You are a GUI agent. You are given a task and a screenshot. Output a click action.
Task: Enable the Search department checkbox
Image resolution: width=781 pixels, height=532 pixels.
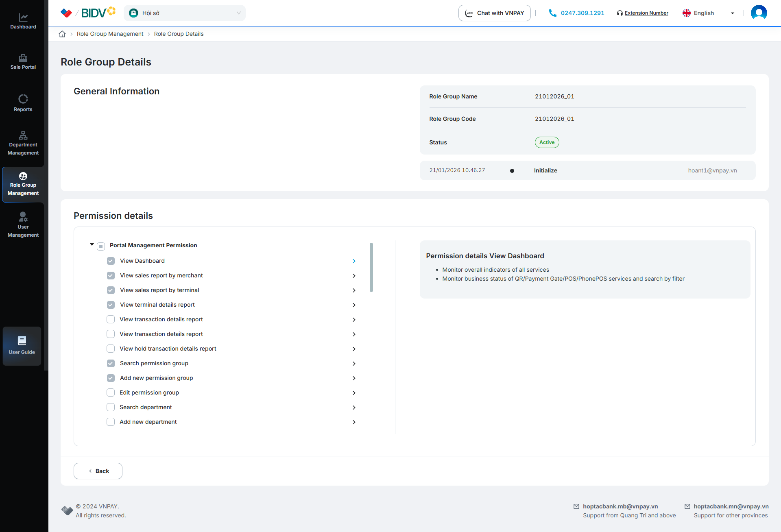tap(111, 407)
